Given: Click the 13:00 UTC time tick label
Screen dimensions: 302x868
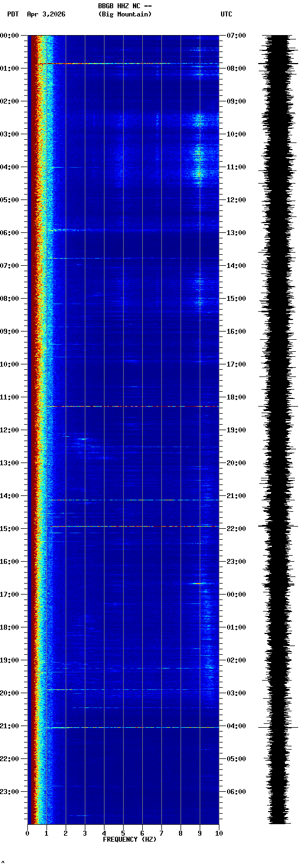Looking at the screenshot, I should point(236,233).
